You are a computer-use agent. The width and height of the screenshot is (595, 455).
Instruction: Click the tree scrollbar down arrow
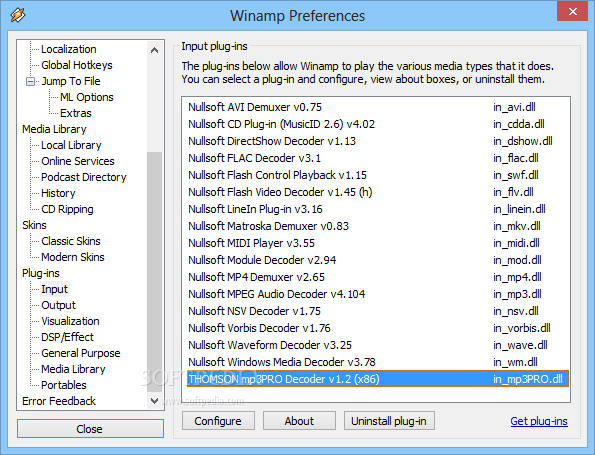pos(154,401)
